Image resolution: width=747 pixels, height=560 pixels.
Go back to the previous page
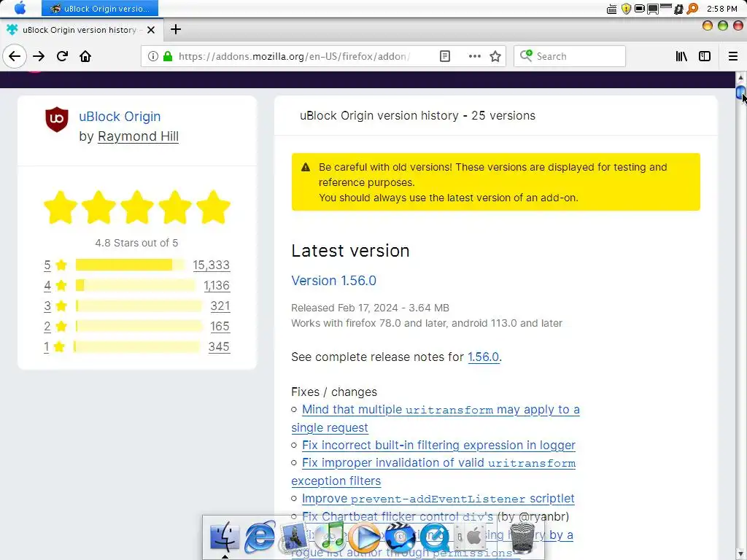[15, 56]
